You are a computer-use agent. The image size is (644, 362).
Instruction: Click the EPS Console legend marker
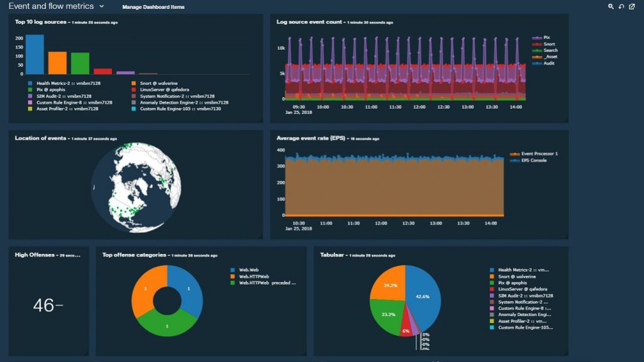515,160
